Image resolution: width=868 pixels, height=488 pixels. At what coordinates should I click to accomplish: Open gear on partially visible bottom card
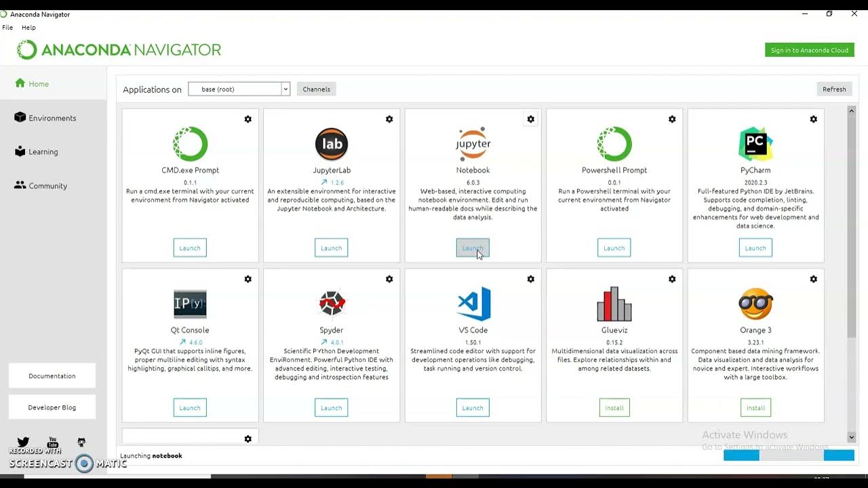coord(248,439)
